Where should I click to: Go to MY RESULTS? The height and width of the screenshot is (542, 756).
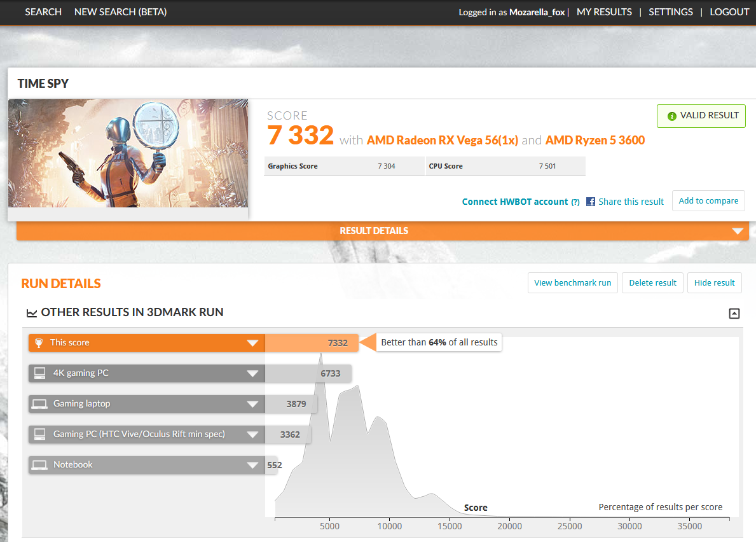[604, 12]
